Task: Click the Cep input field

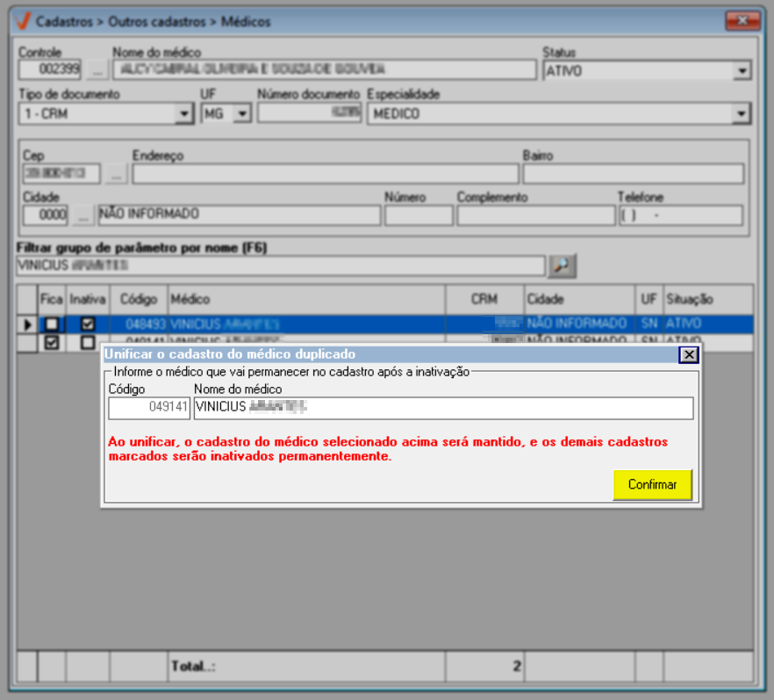Action: point(61,174)
